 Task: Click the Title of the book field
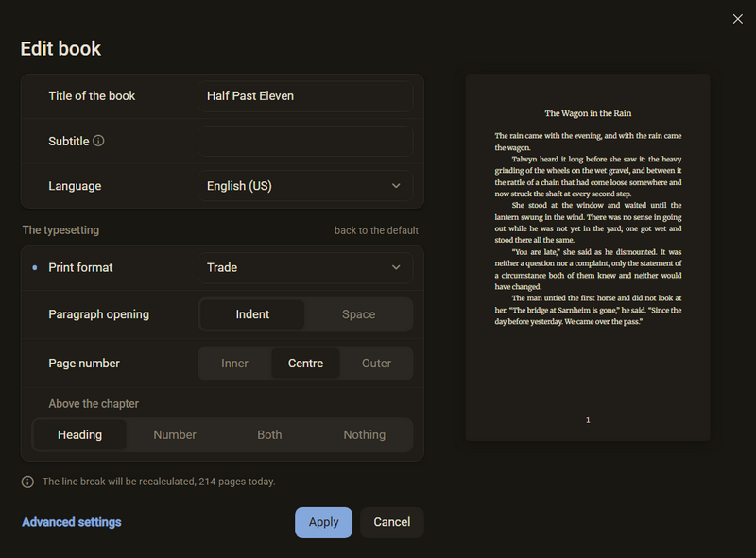(305, 96)
